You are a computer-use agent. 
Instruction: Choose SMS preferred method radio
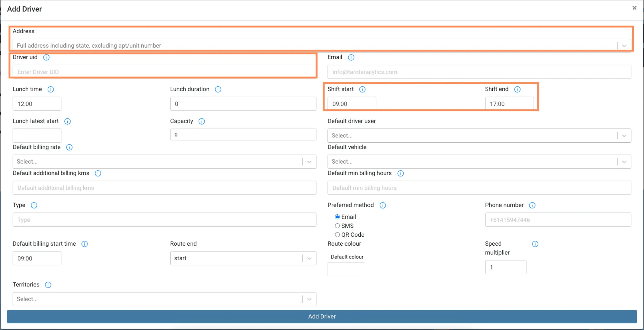point(337,226)
